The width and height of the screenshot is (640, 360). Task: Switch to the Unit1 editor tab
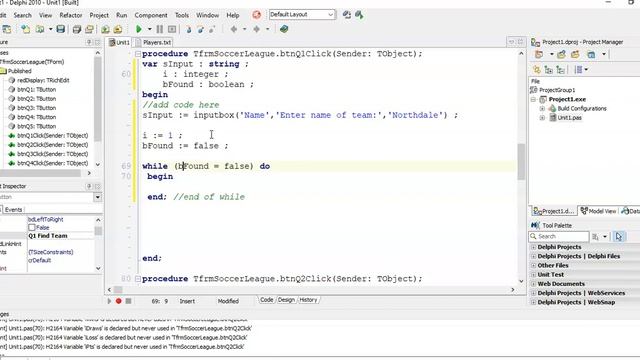click(x=119, y=42)
